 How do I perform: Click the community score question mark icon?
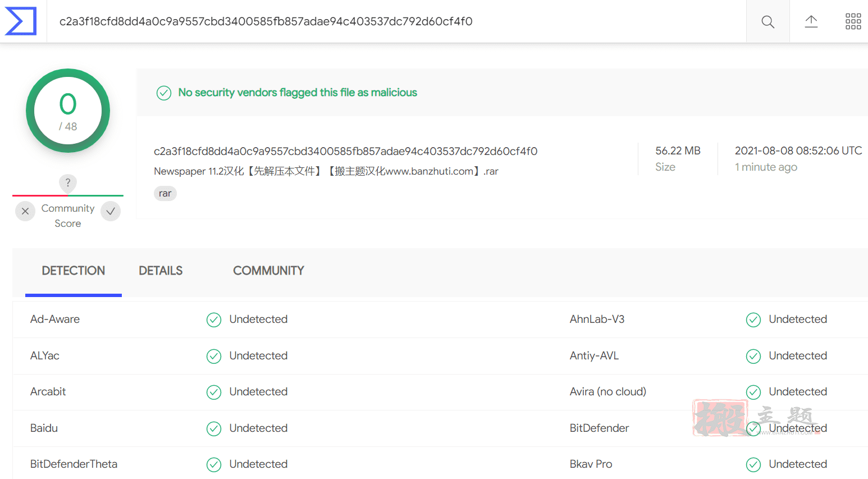coord(68,183)
